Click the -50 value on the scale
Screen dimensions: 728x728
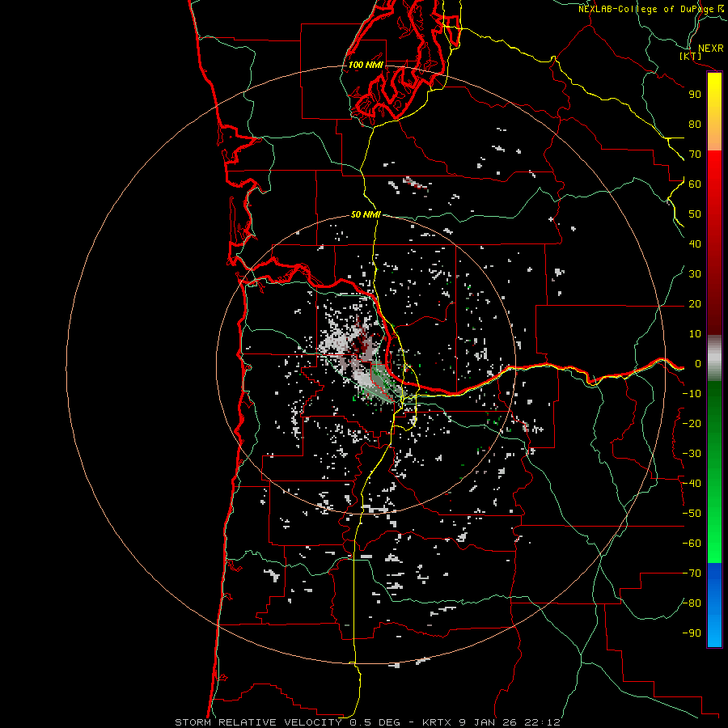pyautogui.click(x=692, y=514)
